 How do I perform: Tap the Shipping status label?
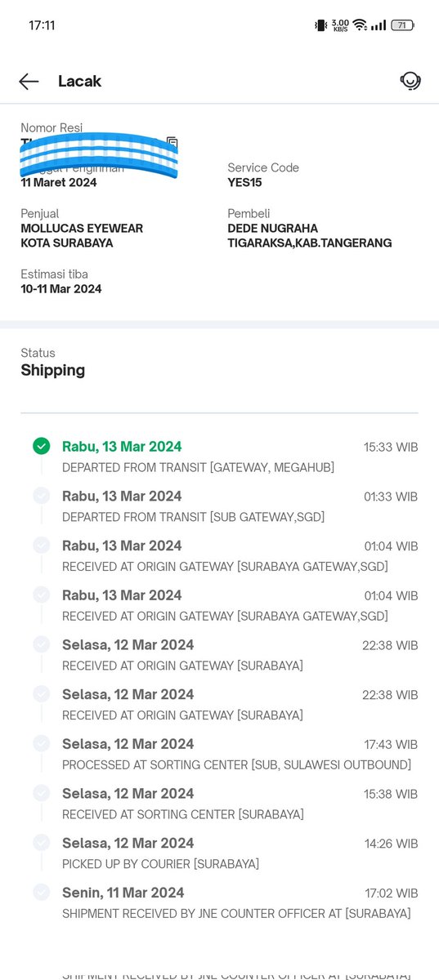pyautogui.click(x=53, y=370)
